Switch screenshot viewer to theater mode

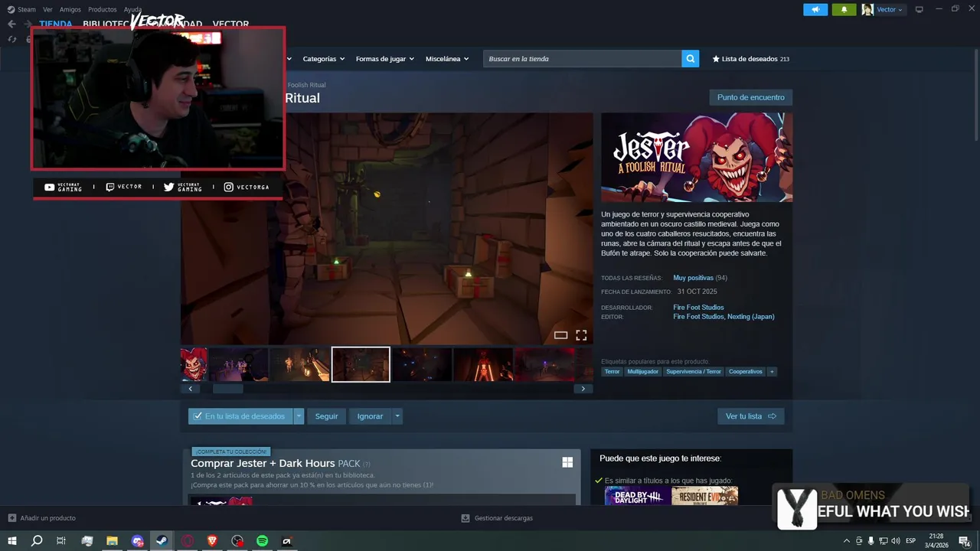(x=560, y=335)
